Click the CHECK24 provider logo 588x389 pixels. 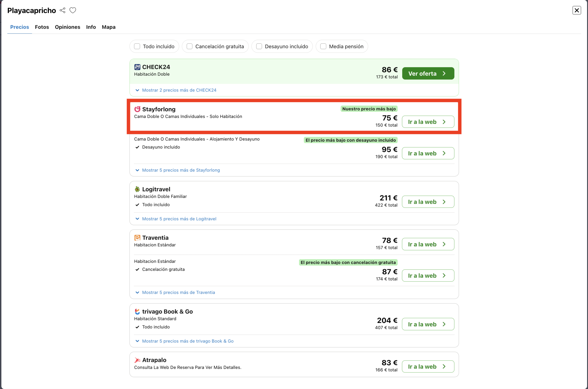tap(137, 67)
